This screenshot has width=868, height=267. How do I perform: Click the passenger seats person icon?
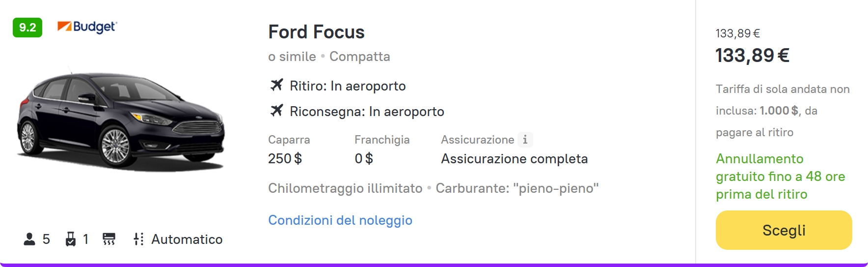click(29, 239)
